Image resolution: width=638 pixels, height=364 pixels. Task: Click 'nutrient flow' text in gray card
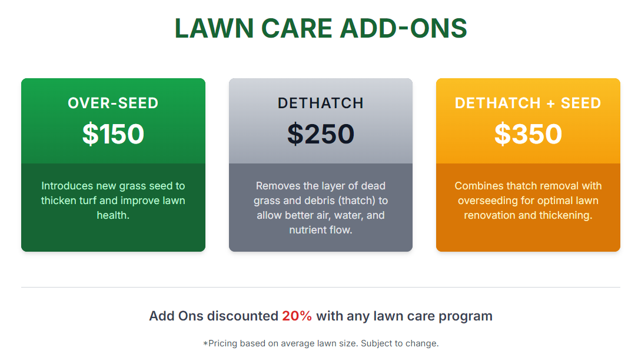pyautogui.click(x=321, y=230)
